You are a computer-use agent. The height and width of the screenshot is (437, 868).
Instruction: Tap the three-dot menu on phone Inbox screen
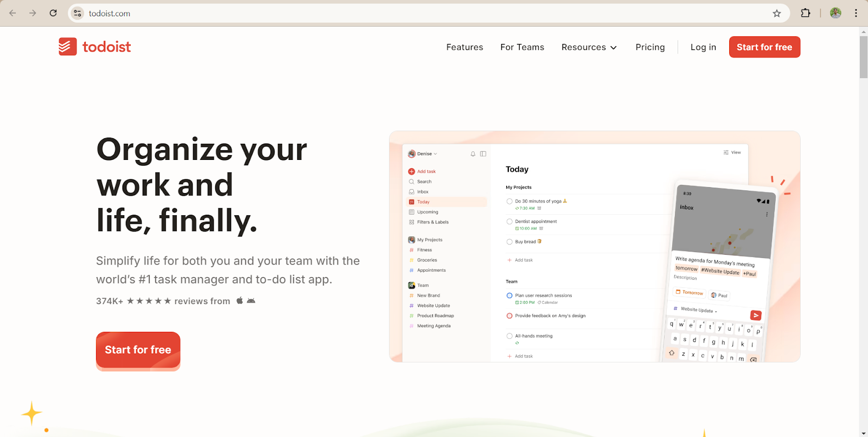767,215
